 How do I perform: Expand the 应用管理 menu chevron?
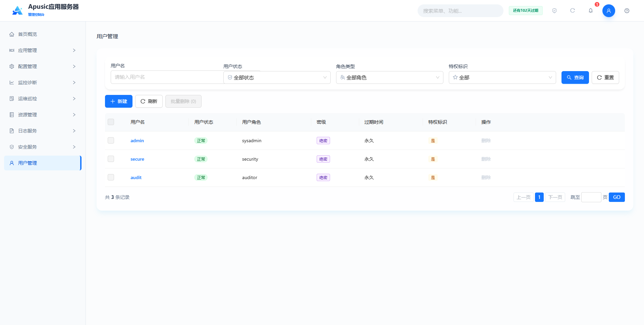coord(74,50)
